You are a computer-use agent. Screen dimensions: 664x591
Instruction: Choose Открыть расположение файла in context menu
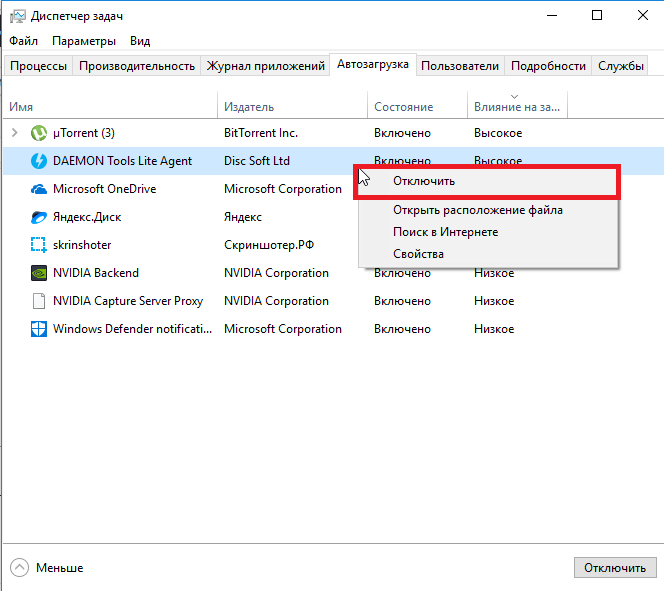488,210
